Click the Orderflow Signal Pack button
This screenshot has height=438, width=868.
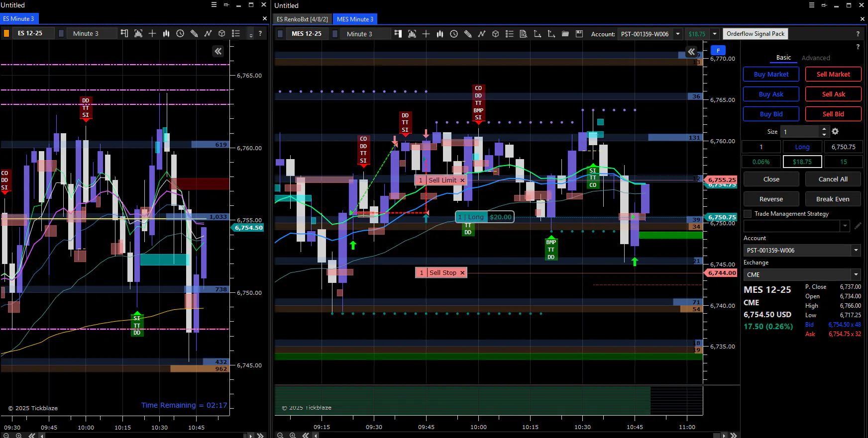(x=755, y=34)
